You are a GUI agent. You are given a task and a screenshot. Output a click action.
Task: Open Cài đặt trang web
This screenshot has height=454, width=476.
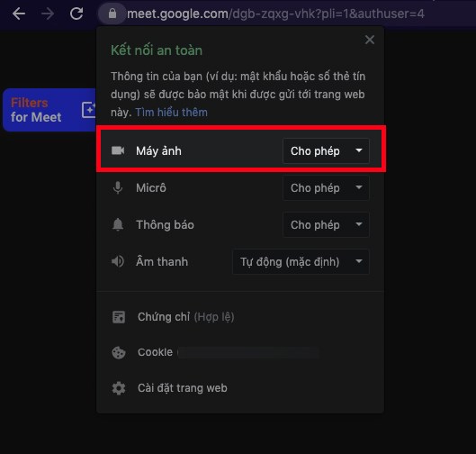pyautogui.click(x=182, y=388)
